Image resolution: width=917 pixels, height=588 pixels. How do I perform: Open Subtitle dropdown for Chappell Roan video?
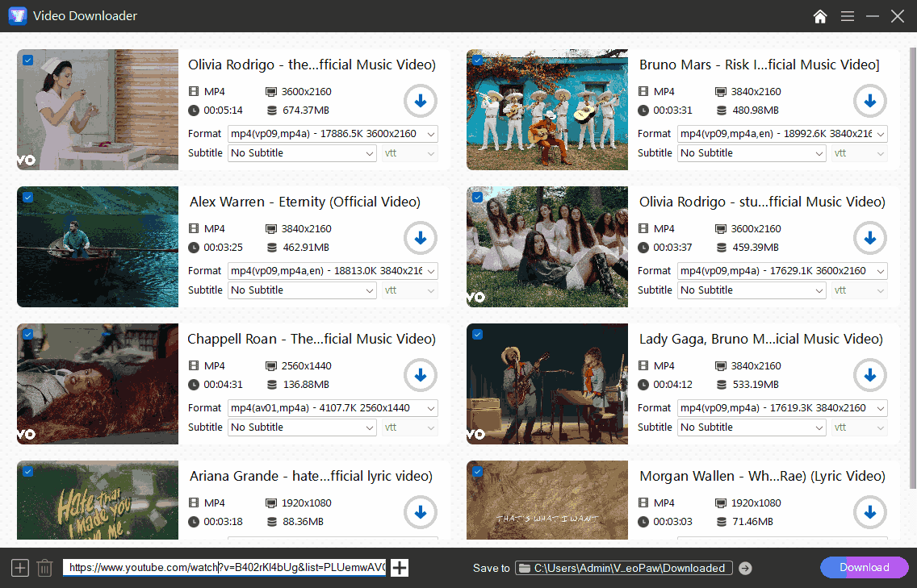tap(302, 427)
